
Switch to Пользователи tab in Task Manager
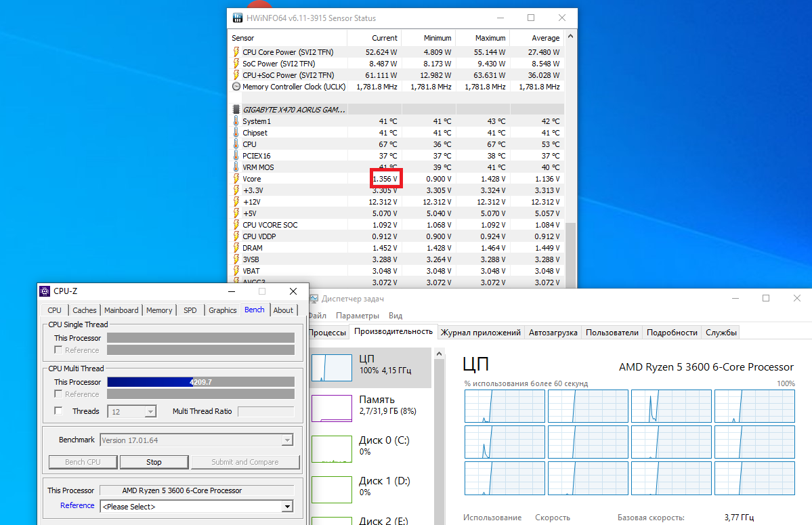click(x=612, y=333)
